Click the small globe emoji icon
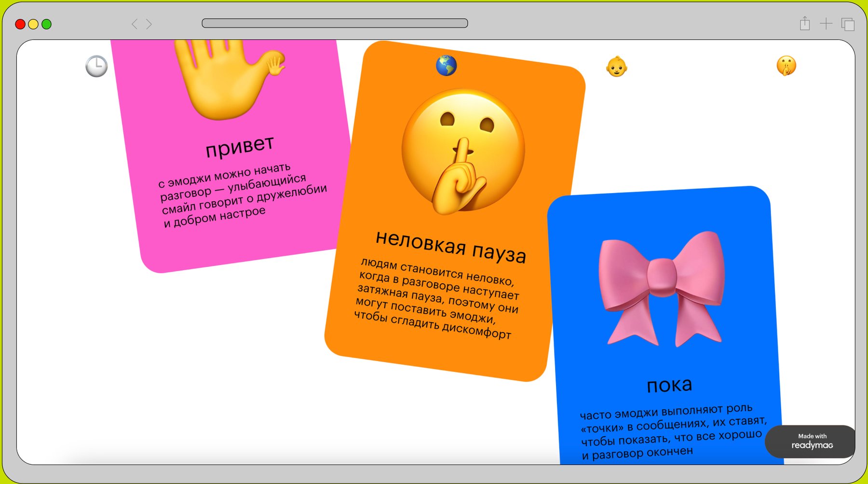 tap(446, 66)
